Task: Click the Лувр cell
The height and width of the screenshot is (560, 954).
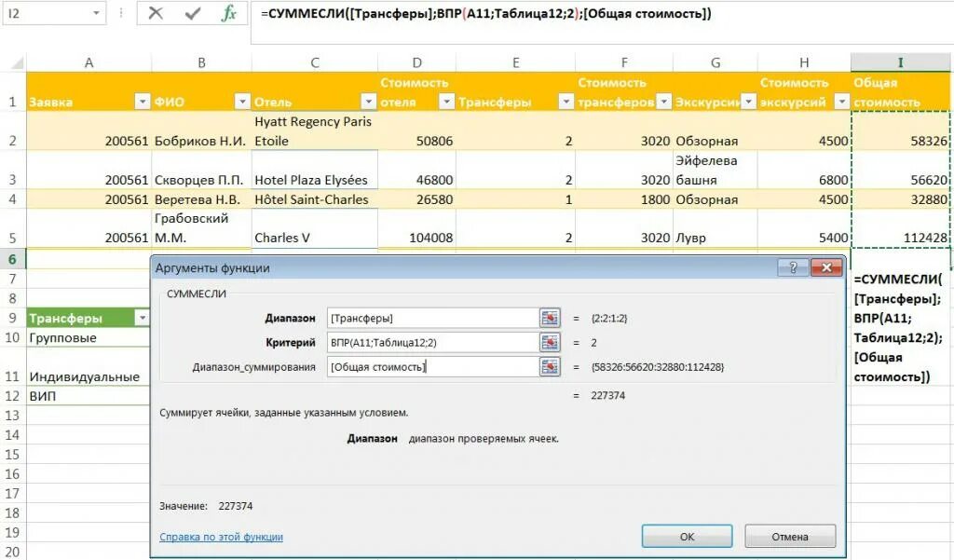Action: (715, 228)
